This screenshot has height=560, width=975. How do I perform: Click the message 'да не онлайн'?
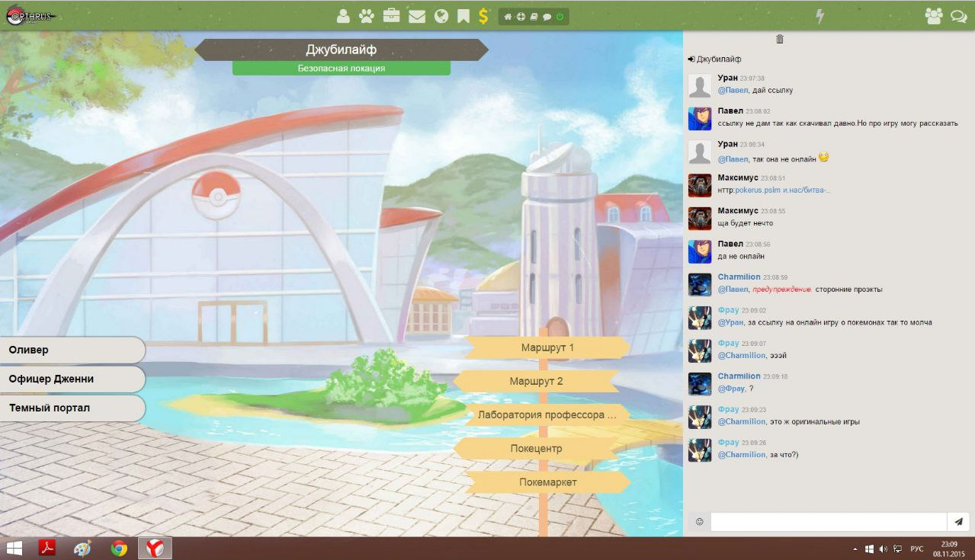point(741,256)
